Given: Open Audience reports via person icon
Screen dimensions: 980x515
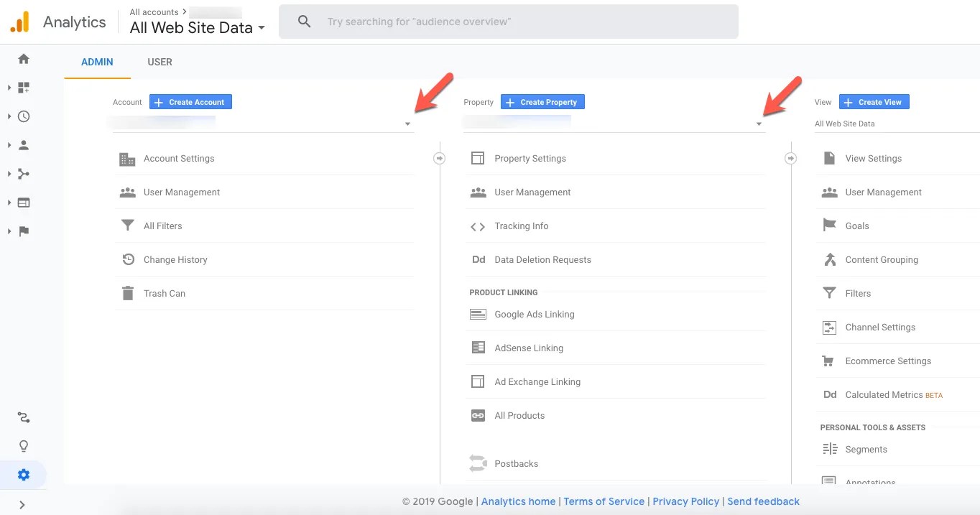Looking at the screenshot, I should (x=23, y=144).
